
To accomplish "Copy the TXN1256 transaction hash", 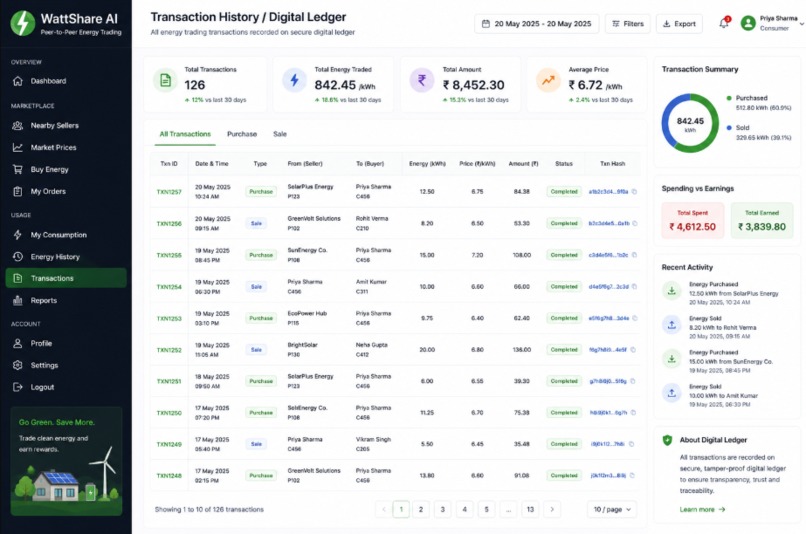I will point(635,224).
